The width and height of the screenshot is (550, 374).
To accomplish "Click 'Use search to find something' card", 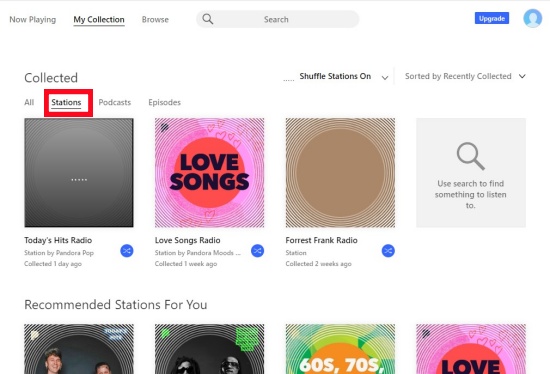I will [x=471, y=173].
